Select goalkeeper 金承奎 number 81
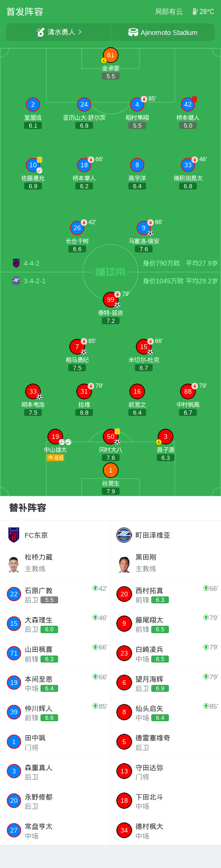 [110, 55]
